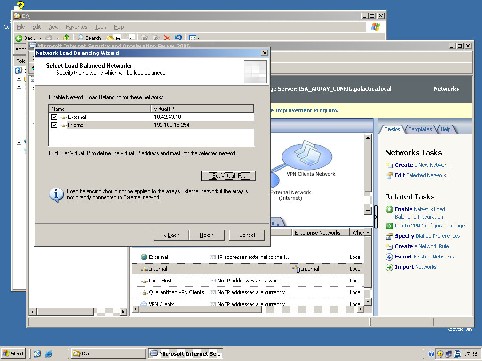
Task: Click the Virtual IP column header
Action: click(202, 109)
